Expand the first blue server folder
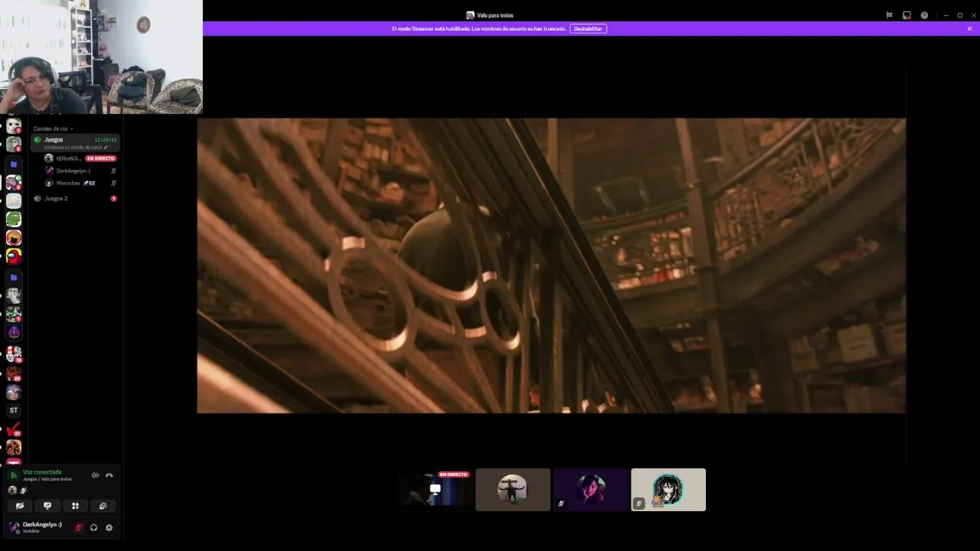980x551 pixels. [x=14, y=164]
